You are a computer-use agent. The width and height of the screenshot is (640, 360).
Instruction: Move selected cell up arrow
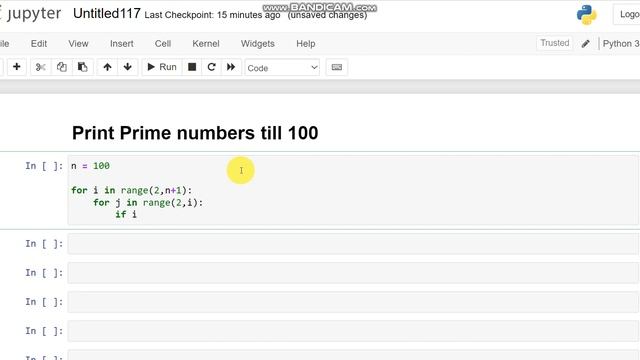coord(107,67)
